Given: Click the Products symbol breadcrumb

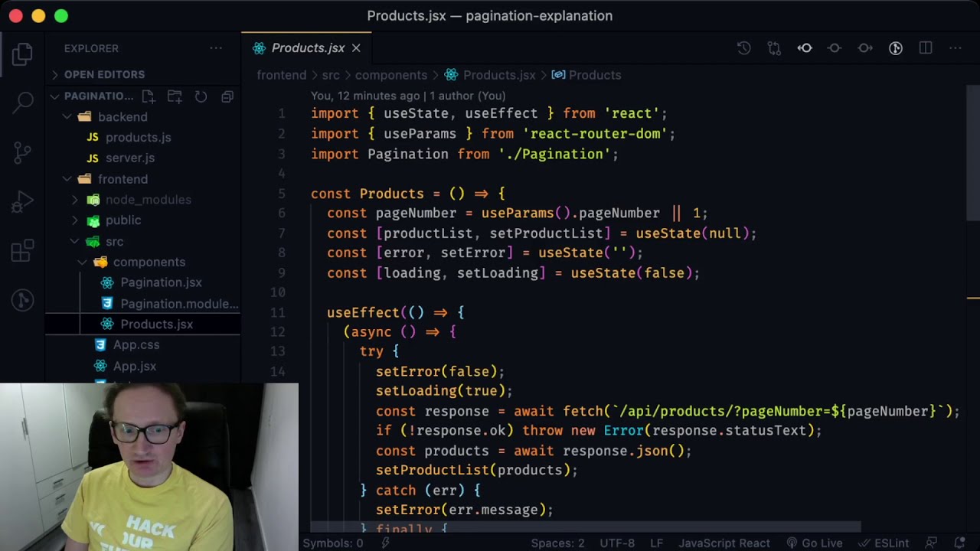Looking at the screenshot, I should pos(595,75).
